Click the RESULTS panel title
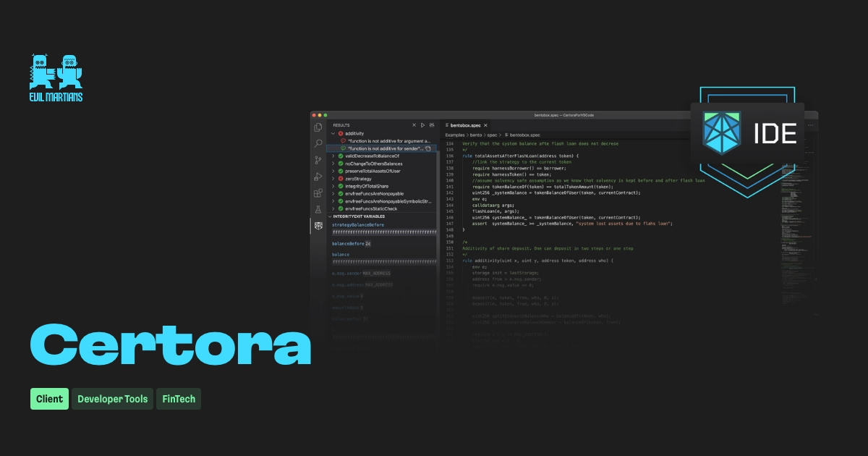This screenshot has width=868, height=456. click(x=341, y=125)
